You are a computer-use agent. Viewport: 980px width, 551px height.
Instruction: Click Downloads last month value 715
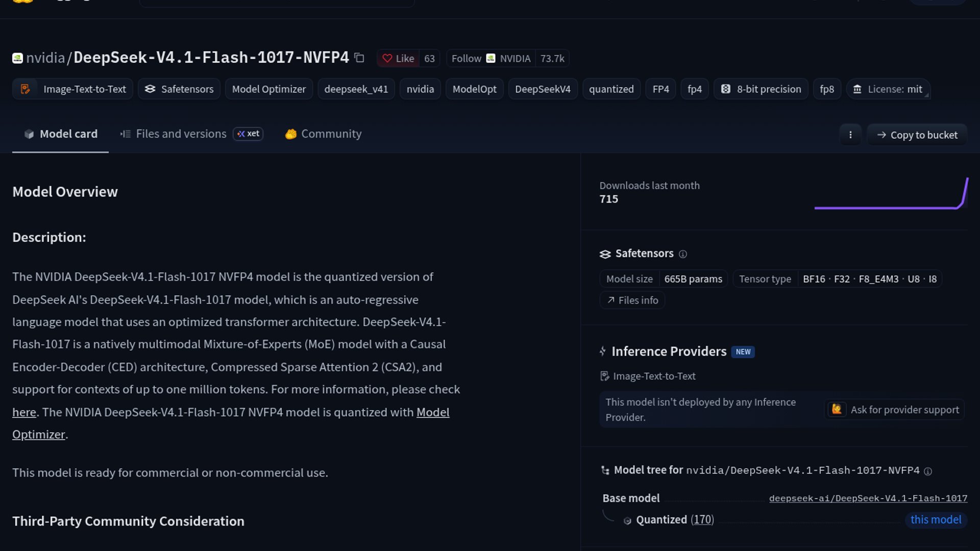pyautogui.click(x=608, y=199)
